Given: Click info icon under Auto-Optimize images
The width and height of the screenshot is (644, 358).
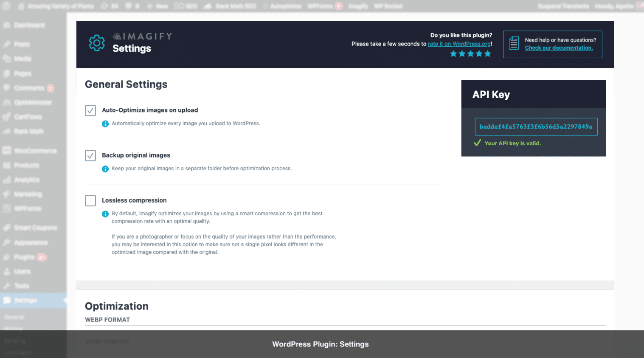Looking at the screenshot, I should click(105, 124).
